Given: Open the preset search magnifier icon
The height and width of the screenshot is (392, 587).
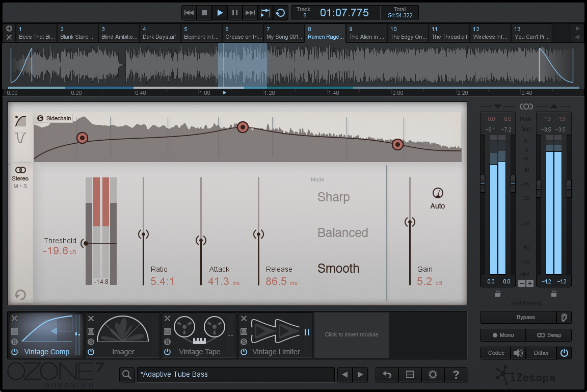Looking at the screenshot, I should (126, 375).
